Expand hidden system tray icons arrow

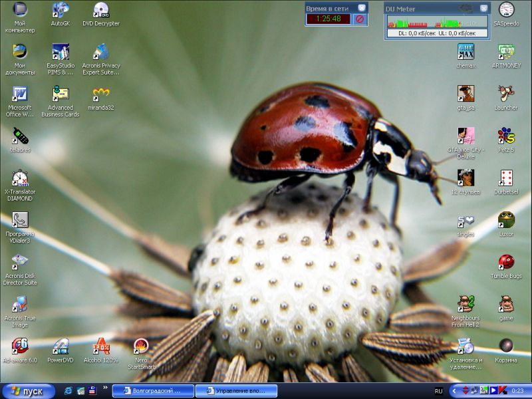click(454, 391)
